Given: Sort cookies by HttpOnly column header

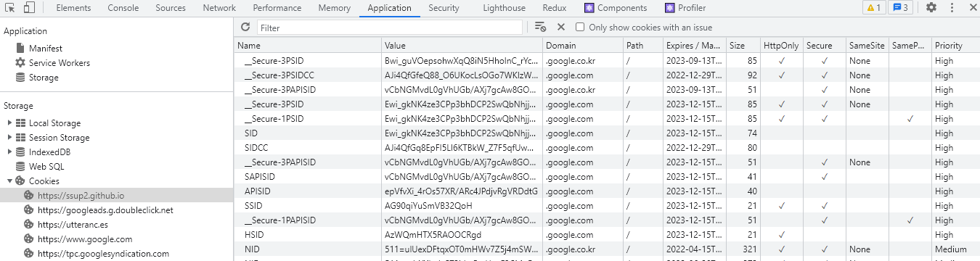Looking at the screenshot, I should (x=782, y=45).
